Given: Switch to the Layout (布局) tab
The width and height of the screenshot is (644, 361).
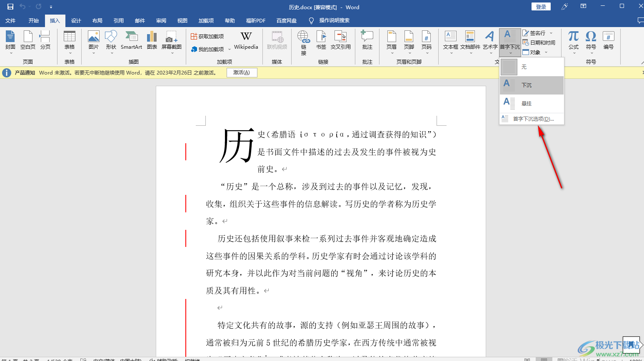Looking at the screenshot, I should (x=97, y=20).
